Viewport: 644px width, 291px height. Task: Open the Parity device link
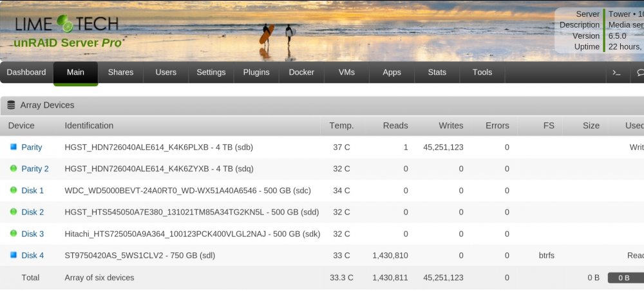tap(32, 147)
